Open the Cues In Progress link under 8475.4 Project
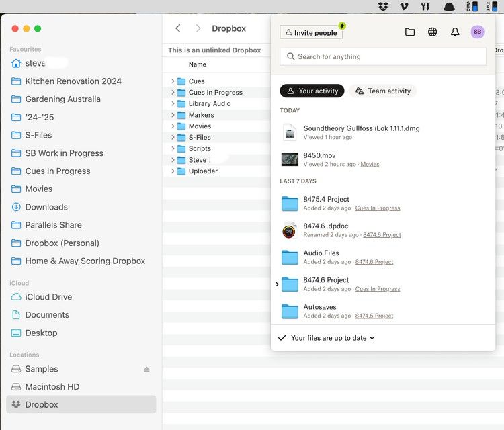Screen dimensions: 504x430 [377, 208]
